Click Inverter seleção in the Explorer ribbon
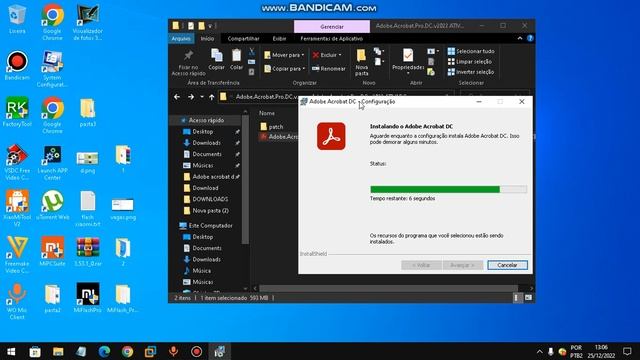This screenshot has width=640, height=360. pos(471,72)
